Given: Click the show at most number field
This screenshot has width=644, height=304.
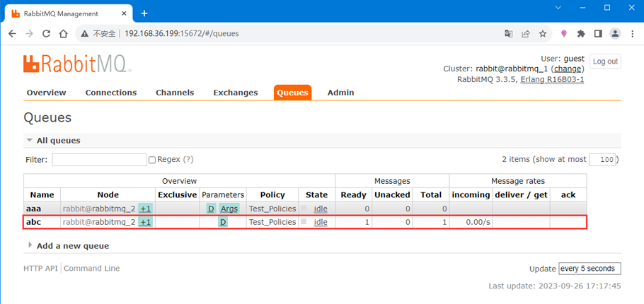Looking at the screenshot, I should (x=602, y=160).
